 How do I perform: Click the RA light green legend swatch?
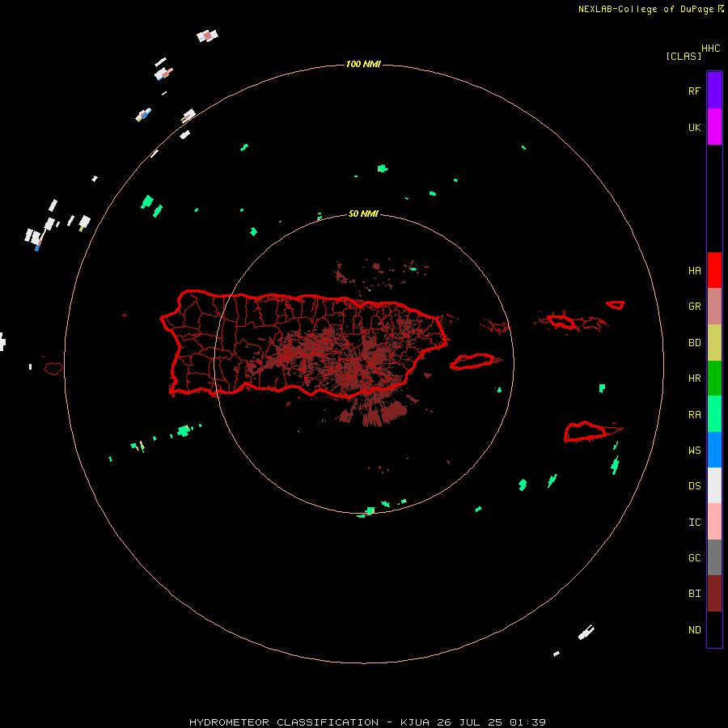click(x=714, y=414)
